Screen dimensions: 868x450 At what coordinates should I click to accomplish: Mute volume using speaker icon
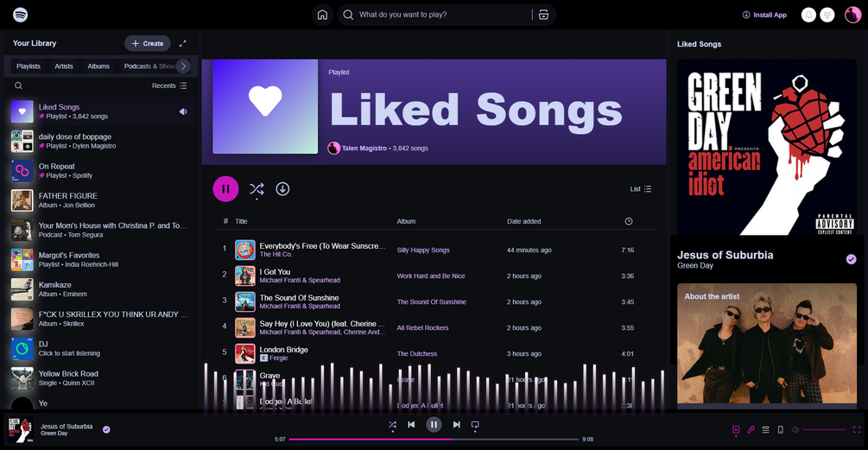pos(795,429)
